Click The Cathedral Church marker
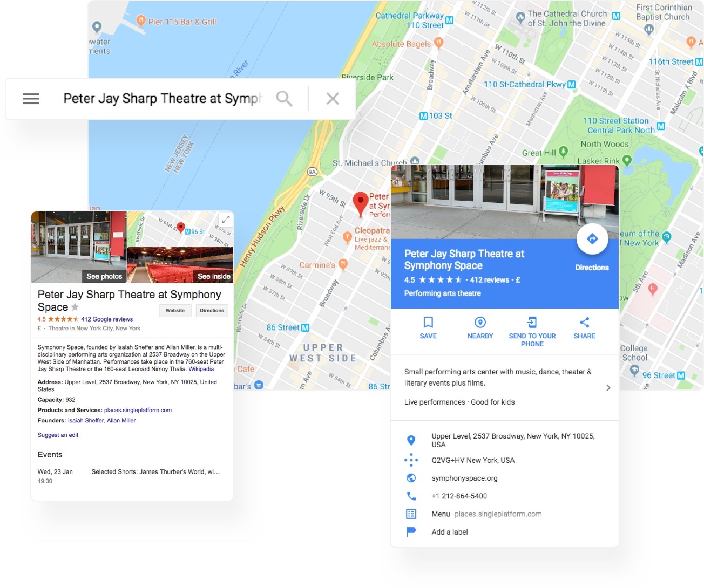Screen dimensions: 704x588 [x=520, y=17]
